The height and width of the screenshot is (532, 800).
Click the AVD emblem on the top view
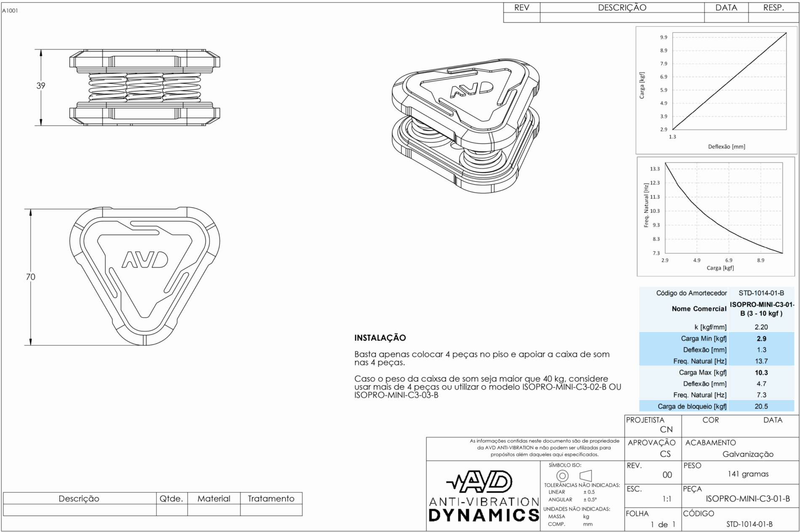145,260
